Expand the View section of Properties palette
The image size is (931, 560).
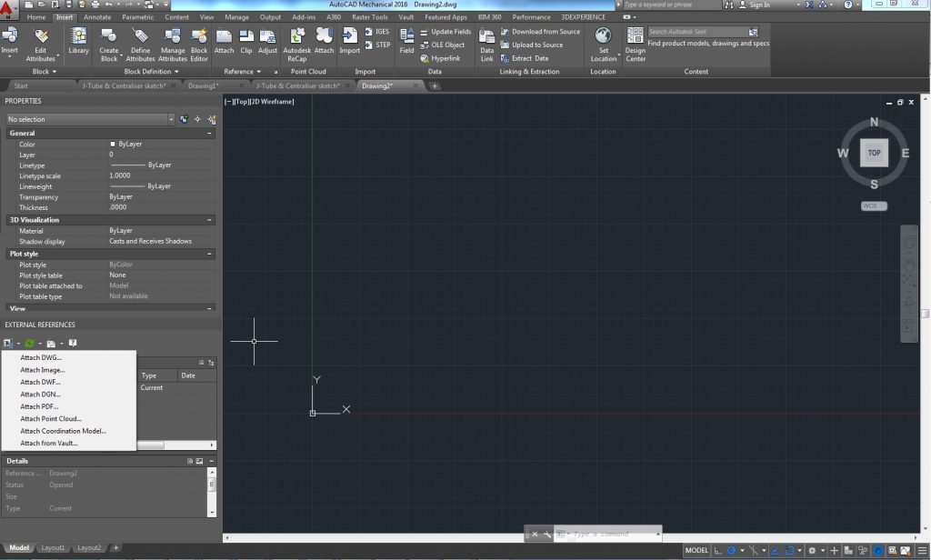click(208, 308)
